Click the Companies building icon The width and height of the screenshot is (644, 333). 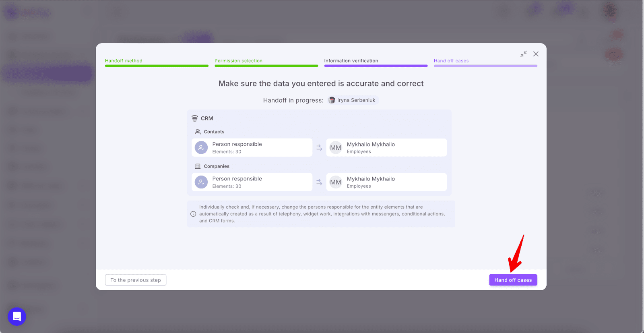click(x=198, y=166)
